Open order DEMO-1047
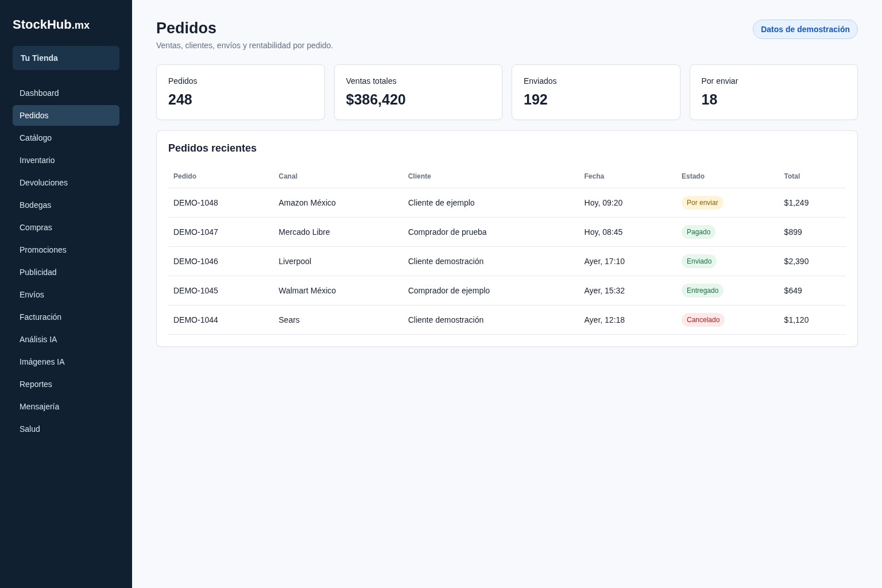Screen dimensions: 882x588 coord(196,232)
